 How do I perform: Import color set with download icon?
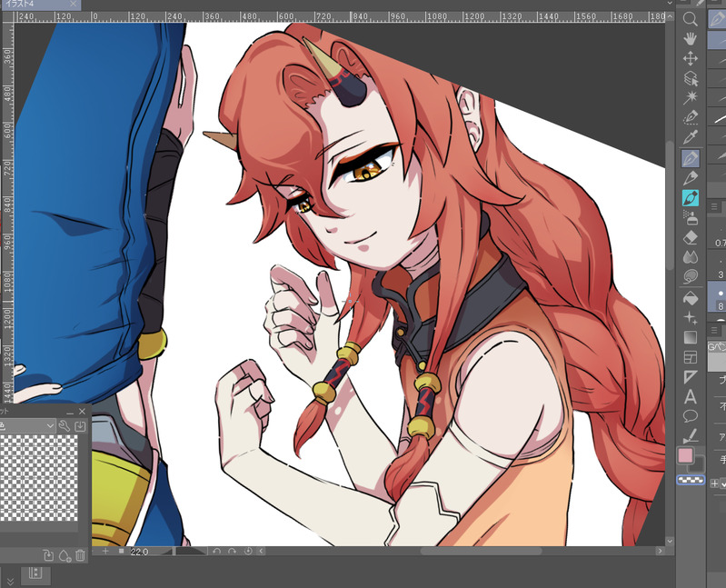pyautogui.click(x=80, y=426)
